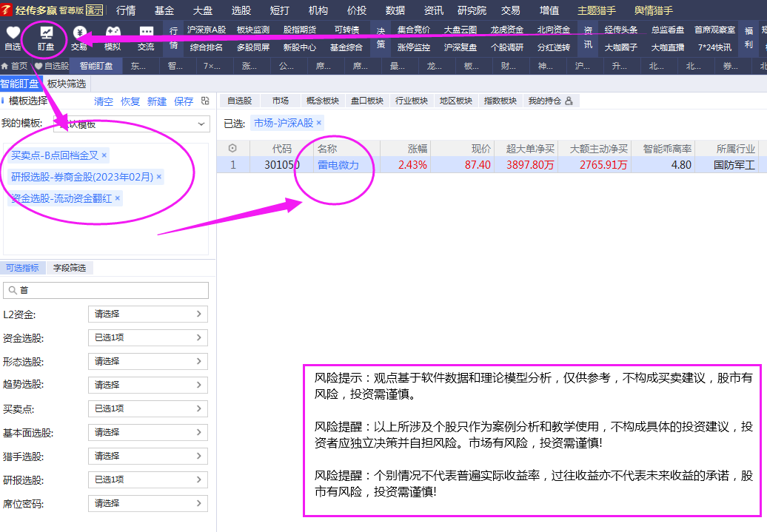
Task: Open 北向资金 in the toolbar
Action: coord(554,30)
